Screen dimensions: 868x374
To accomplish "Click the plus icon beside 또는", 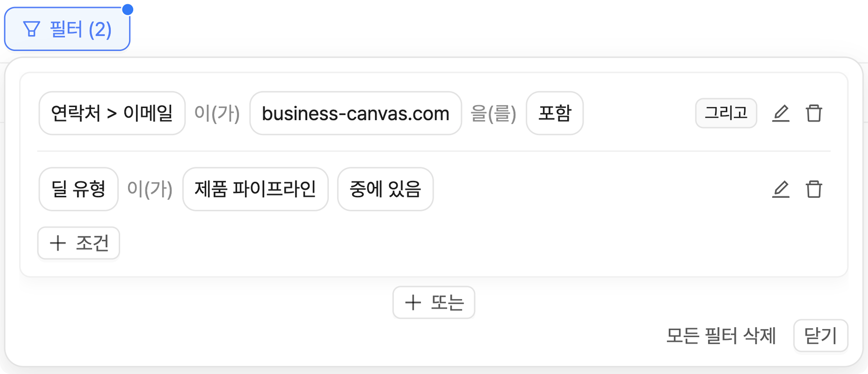I will pos(413,302).
